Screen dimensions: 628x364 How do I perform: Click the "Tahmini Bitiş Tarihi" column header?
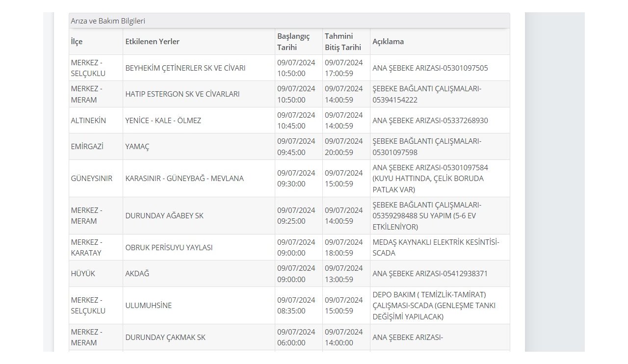click(343, 42)
